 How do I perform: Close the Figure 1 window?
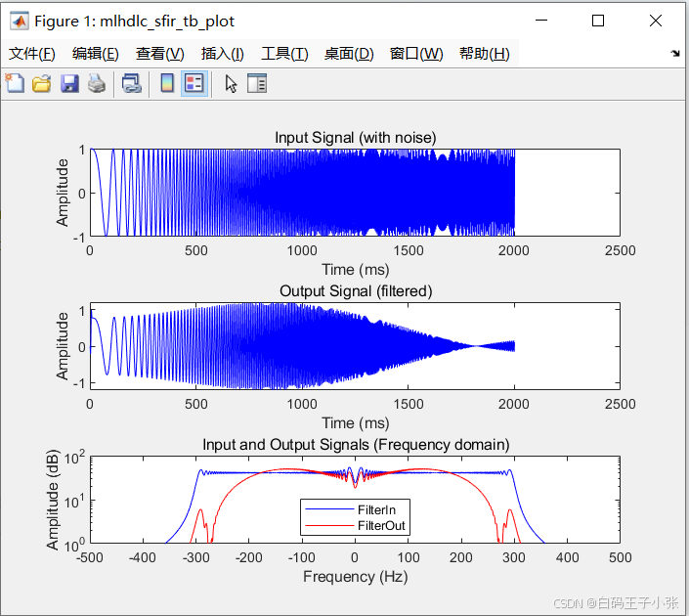656,21
